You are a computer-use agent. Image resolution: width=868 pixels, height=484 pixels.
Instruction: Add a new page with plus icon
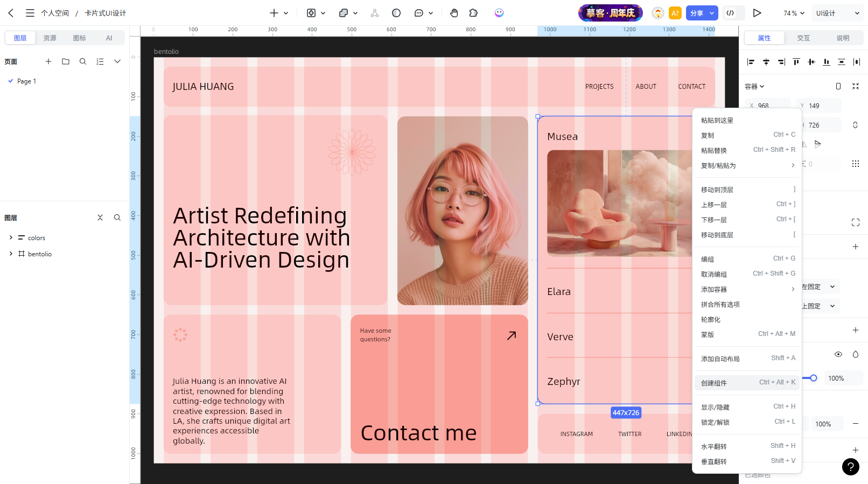tap(48, 61)
